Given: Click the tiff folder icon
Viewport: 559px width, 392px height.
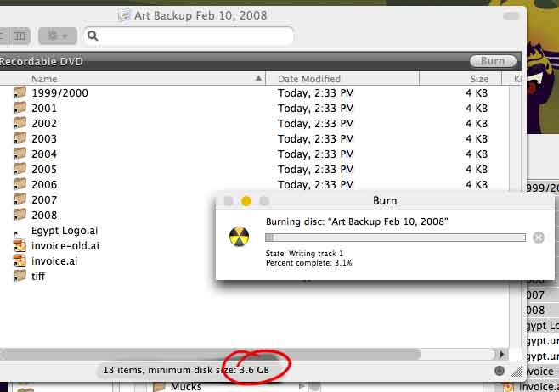Looking at the screenshot, I should 20,276.
